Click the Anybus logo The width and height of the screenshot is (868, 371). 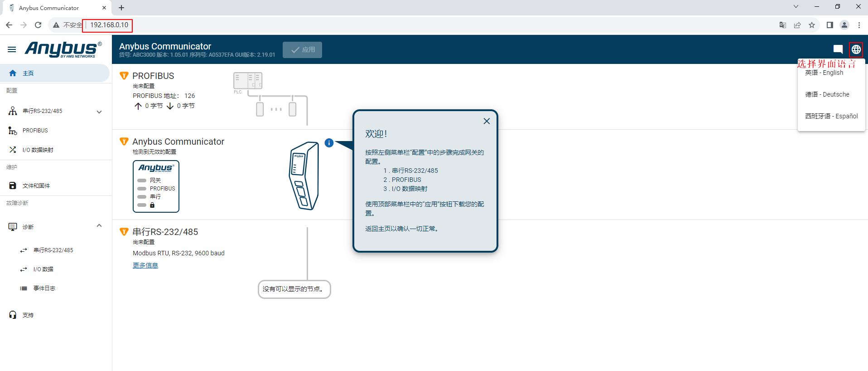point(63,49)
